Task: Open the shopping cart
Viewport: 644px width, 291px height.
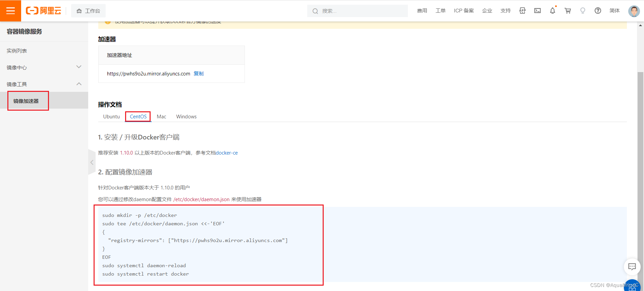Action: tap(568, 11)
